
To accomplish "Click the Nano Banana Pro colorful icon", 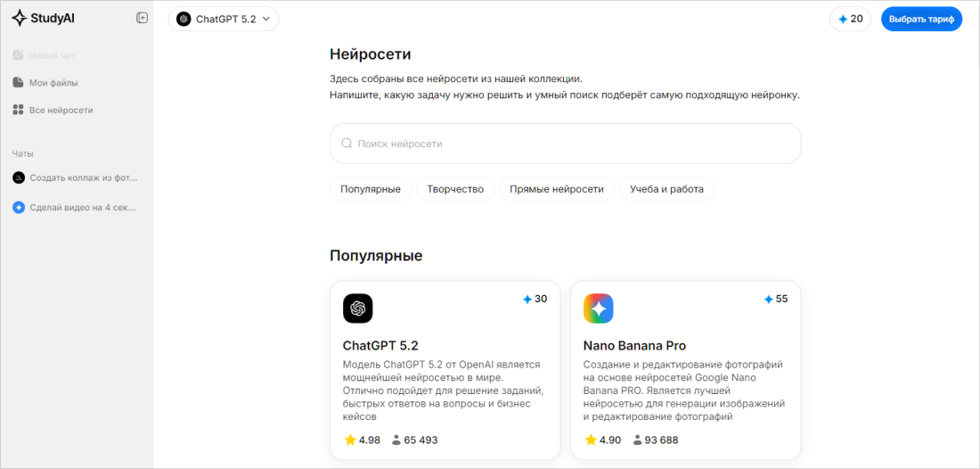I will click(x=598, y=309).
